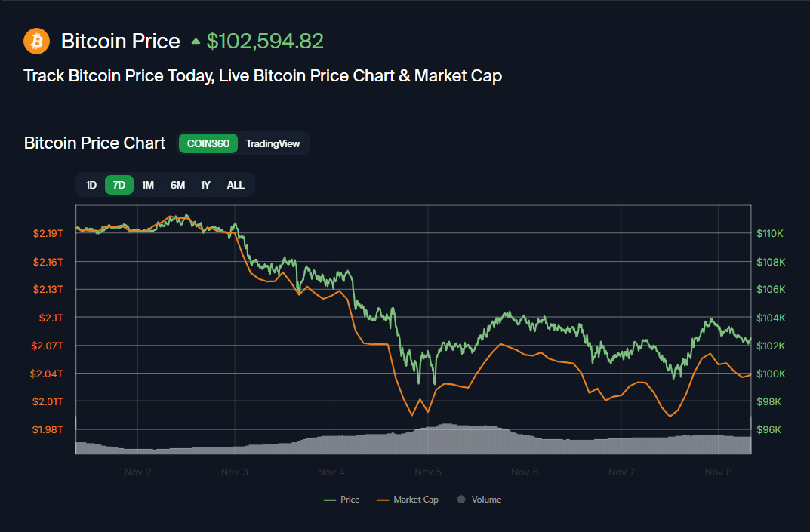This screenshot has width=810, height=532.
Task: Display ALL time price history
Action: [236, 185]
